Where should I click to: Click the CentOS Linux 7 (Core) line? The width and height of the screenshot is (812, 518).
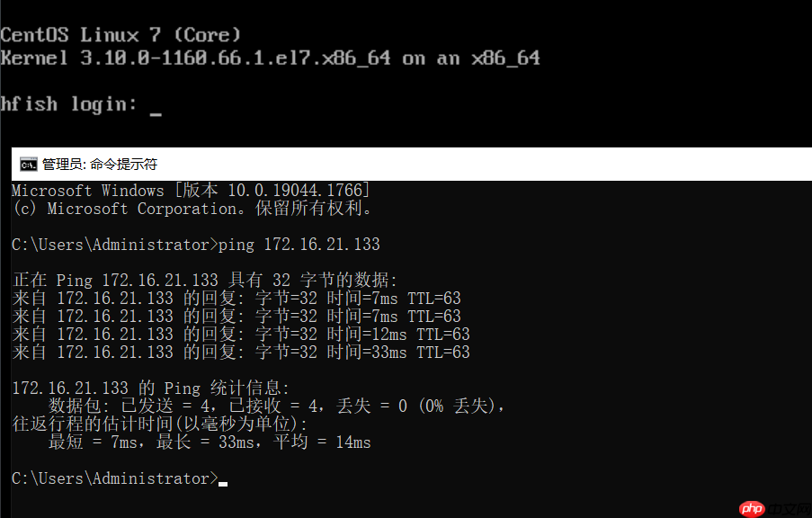pos(120,35)
